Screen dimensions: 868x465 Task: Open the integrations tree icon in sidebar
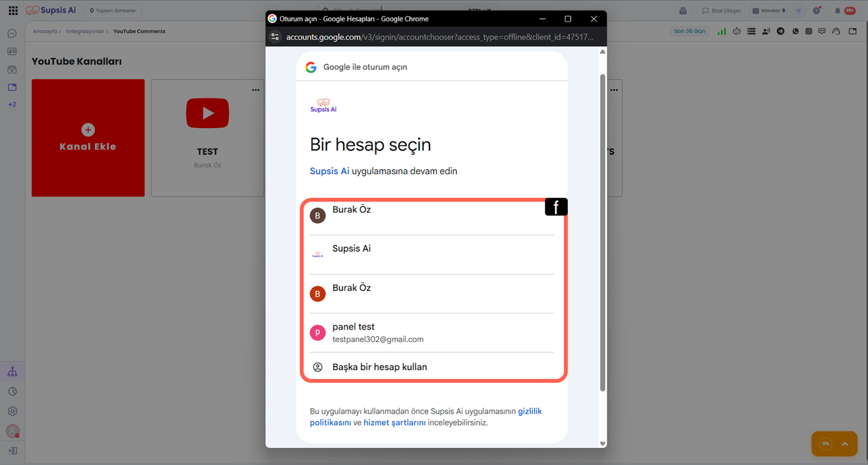[12, 372]
